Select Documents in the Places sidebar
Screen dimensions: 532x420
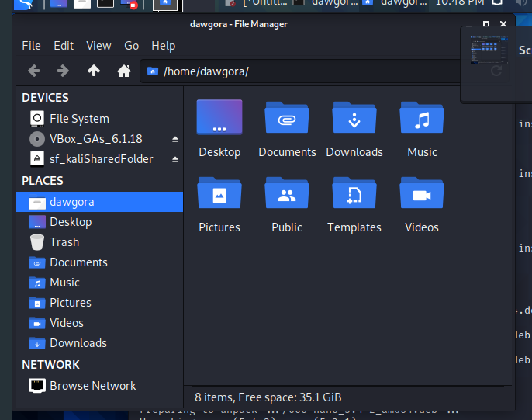tap(78, 262)
